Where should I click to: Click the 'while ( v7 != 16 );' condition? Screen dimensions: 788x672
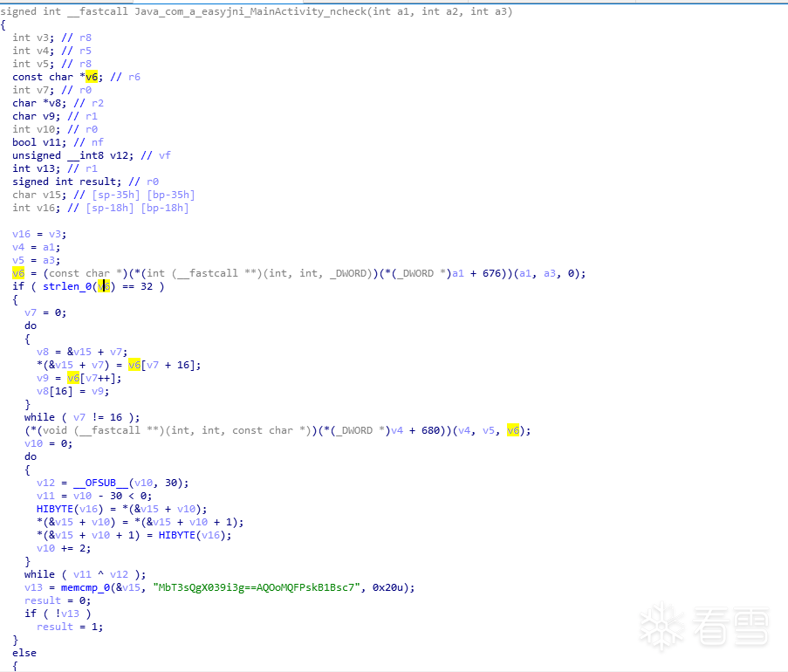pyautogui.click(x=82, y=417)
